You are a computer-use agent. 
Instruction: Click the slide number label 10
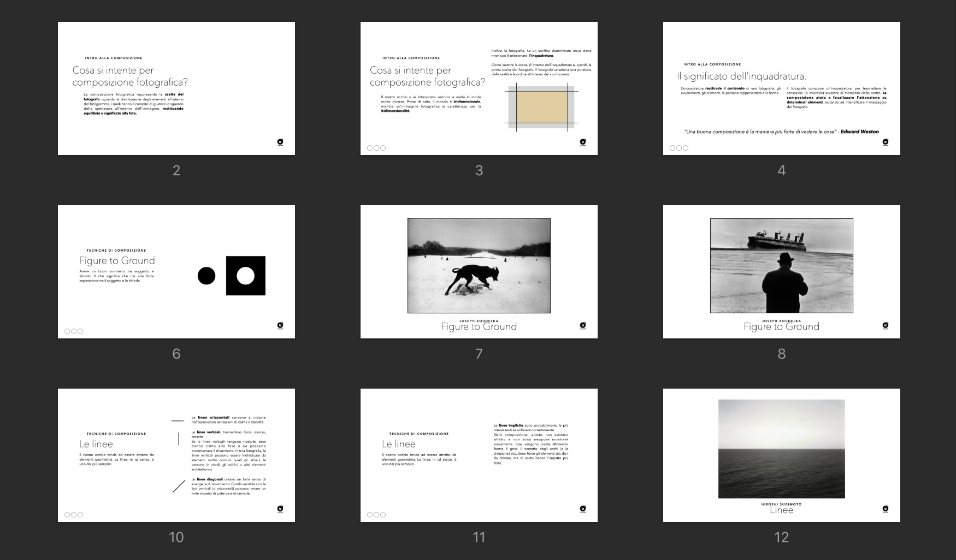tap(176, 538)
